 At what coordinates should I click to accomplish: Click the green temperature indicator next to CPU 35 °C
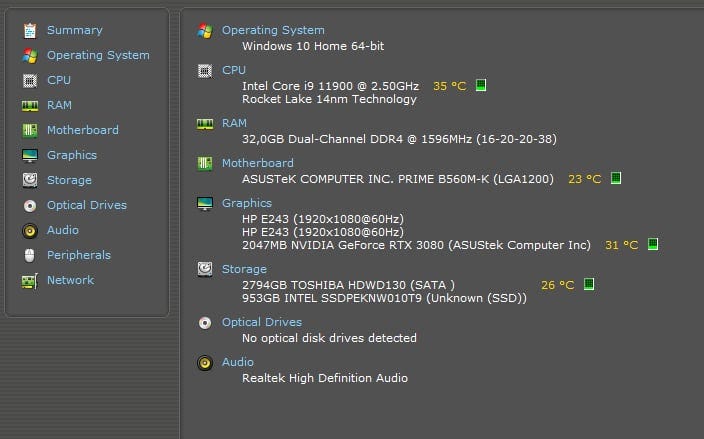481,85
